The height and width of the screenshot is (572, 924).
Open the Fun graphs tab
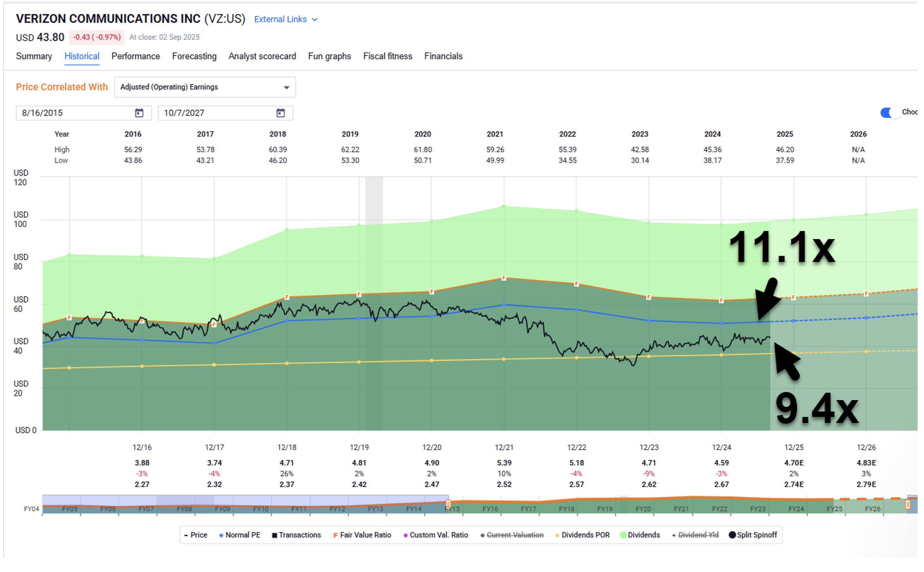coord(330,56)
